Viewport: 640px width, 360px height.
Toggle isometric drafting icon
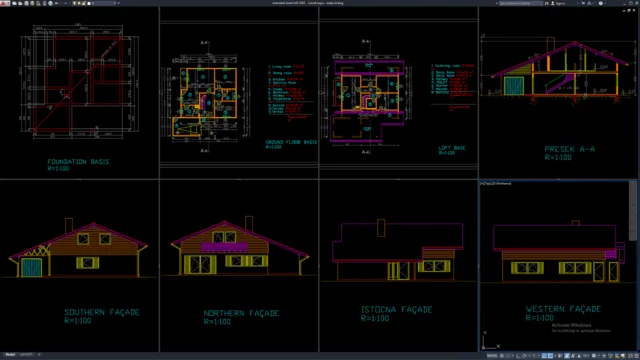click(x=534, y=356)
